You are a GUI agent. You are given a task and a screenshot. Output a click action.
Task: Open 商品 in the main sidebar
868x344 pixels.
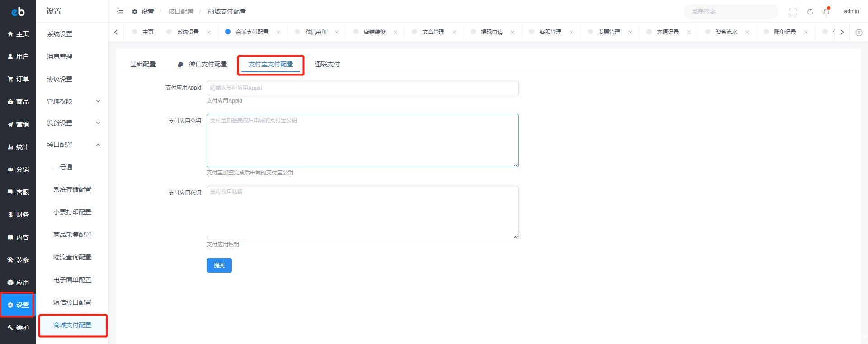18,102
